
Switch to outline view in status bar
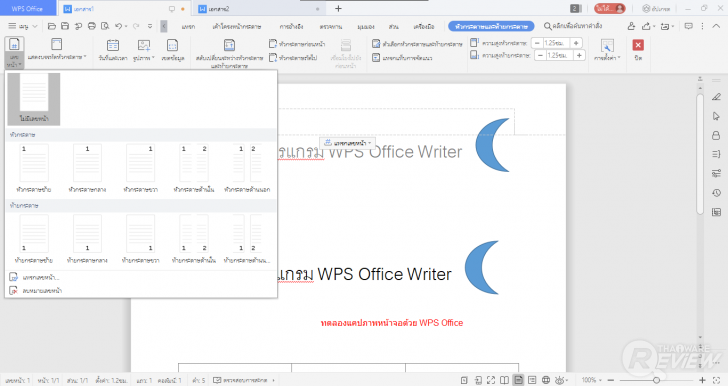click(x=532, y=380)
